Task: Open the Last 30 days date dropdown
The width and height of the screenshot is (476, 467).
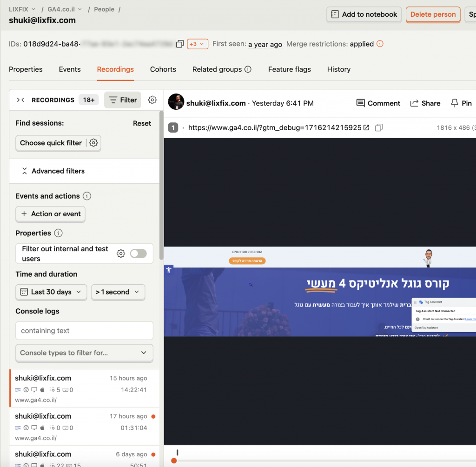Action: 51,292
